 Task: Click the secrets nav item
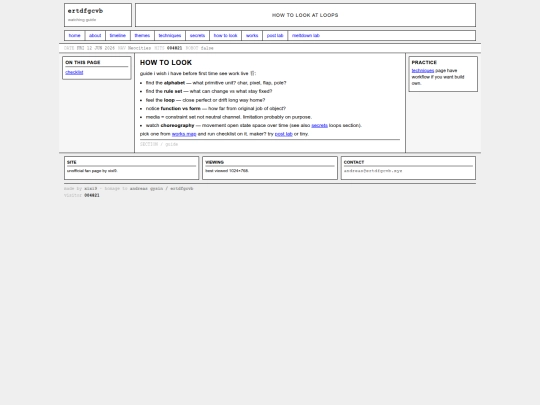[197, 35]
